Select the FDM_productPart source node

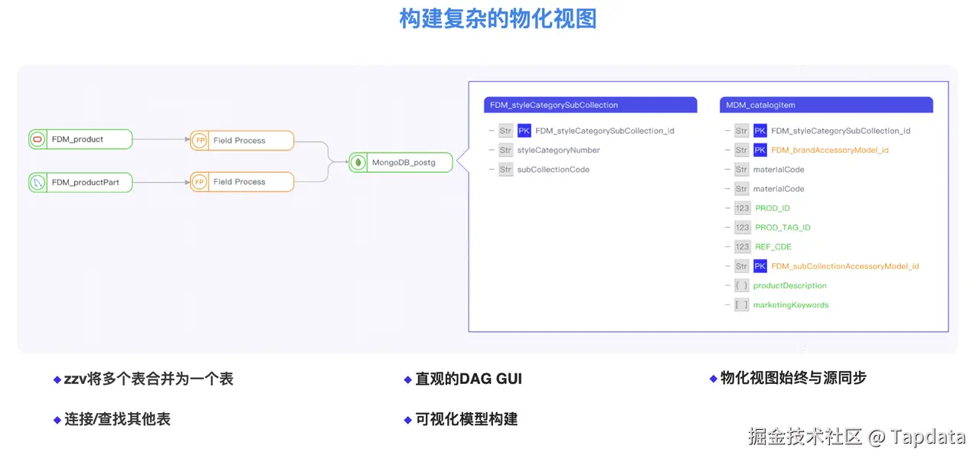[x=80, y=182]
